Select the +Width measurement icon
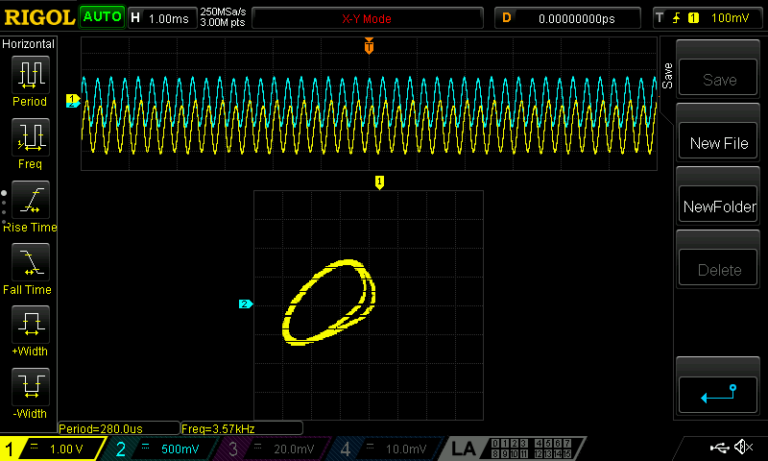 point(30,324)
